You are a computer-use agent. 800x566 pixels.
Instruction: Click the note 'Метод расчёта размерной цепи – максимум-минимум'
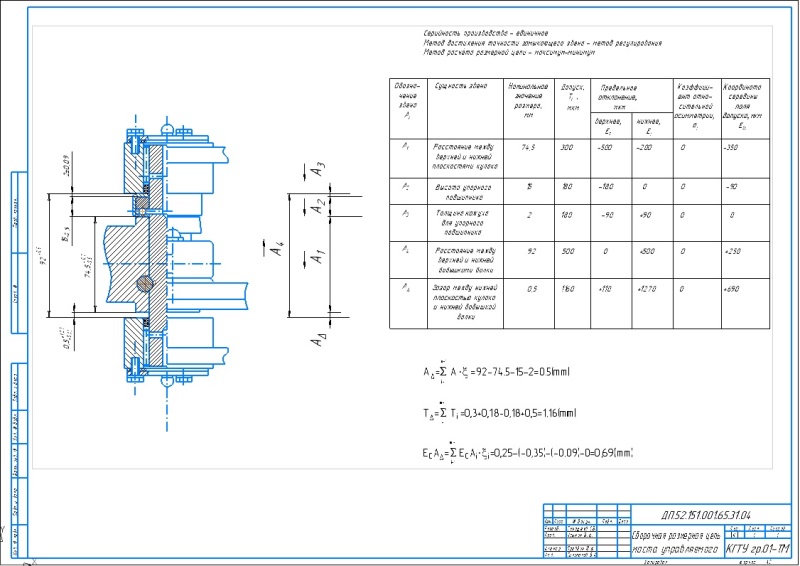(509, 52)
